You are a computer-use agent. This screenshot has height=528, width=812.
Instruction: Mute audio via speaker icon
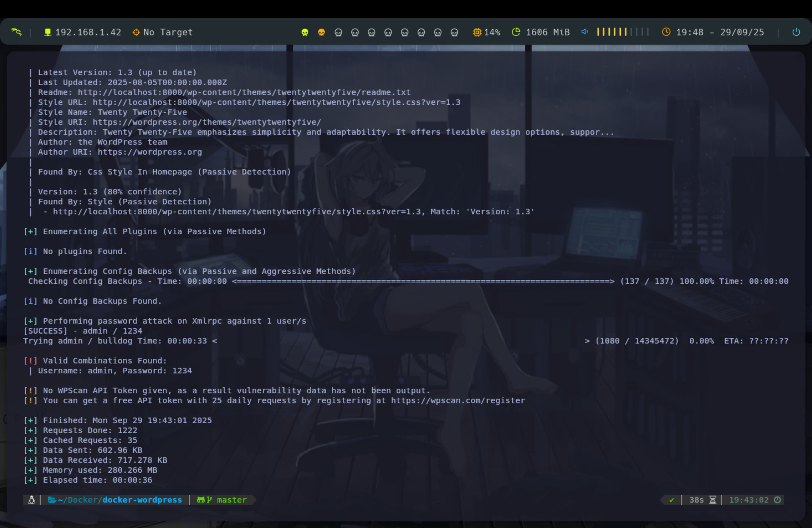pyautogui.click(x=584, y=32)
